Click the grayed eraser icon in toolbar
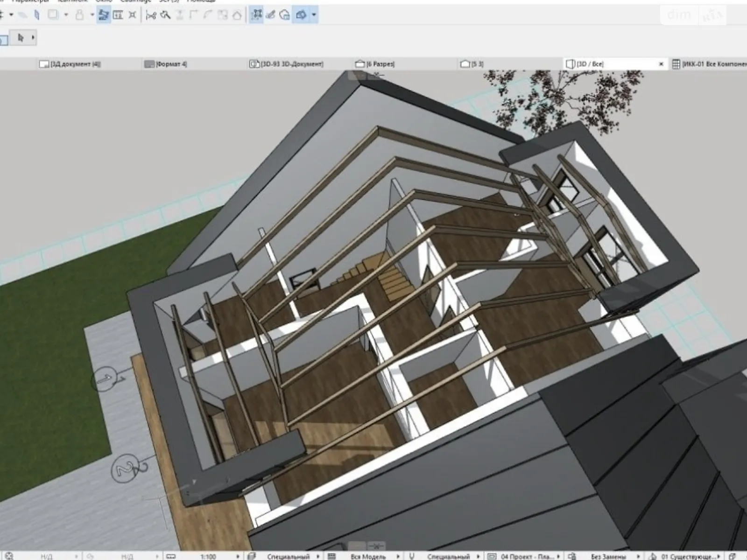 click(22, 15)
